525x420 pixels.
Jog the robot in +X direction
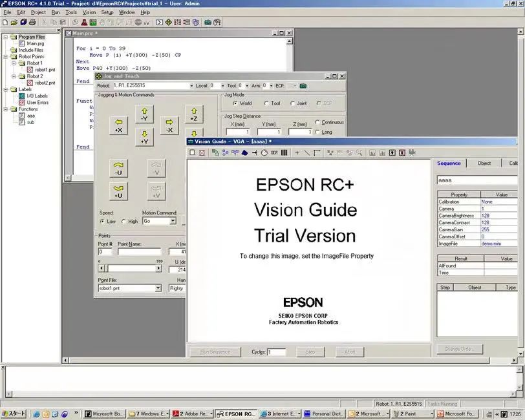click(x=118, y=126)
